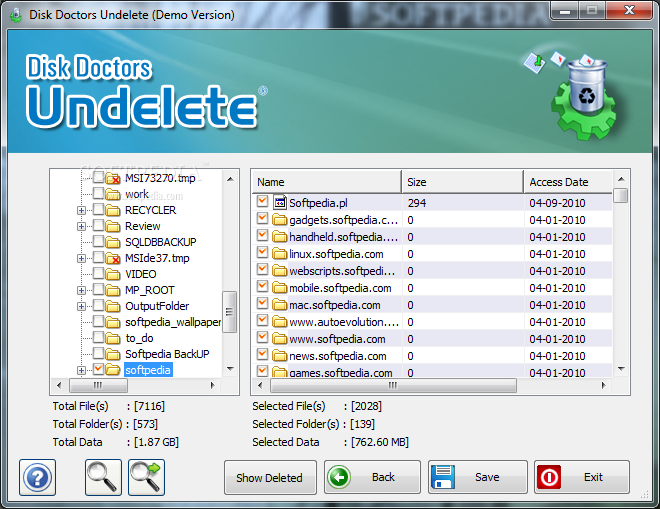Check the VIDEO folder checkbox

98,273
